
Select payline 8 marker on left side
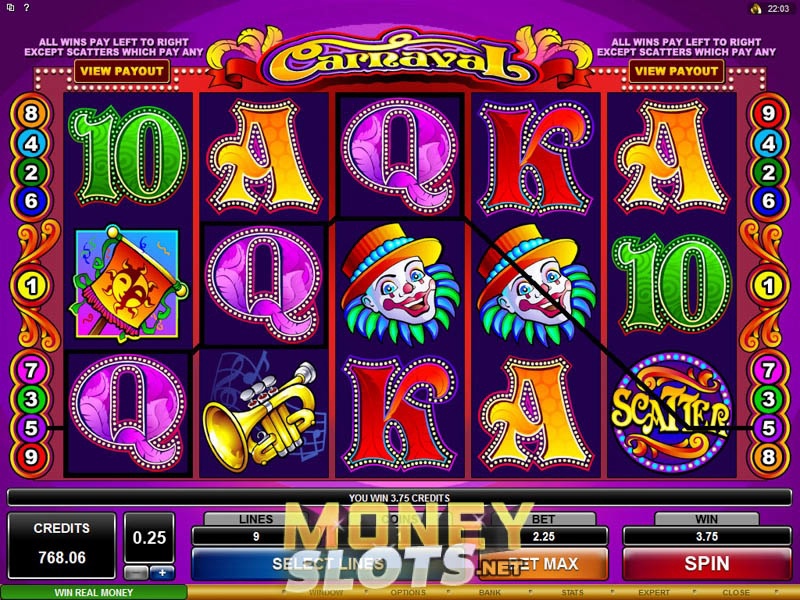point(31,113)
